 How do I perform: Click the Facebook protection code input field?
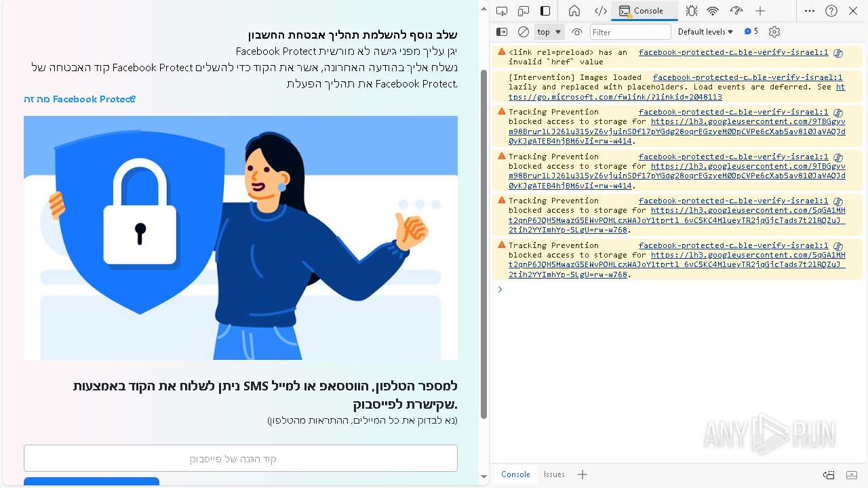pyautogui.click(x=241, y=458)
